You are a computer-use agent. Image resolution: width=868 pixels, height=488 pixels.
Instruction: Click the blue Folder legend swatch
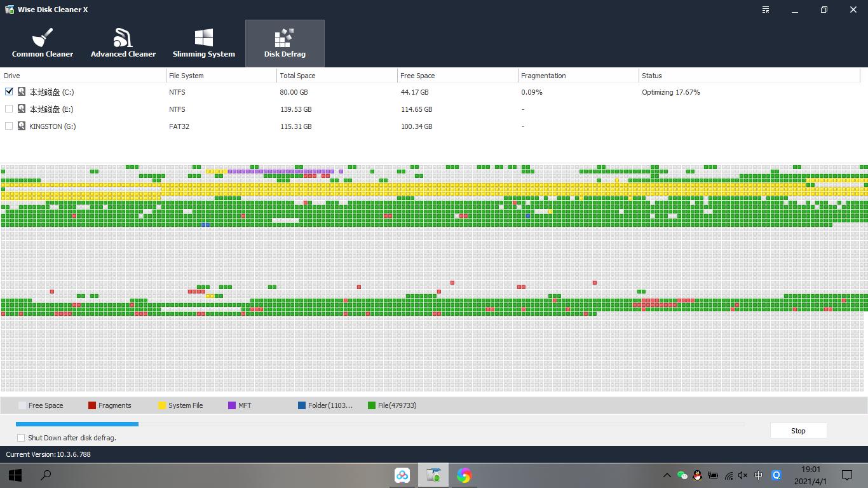[x=302, y=405]
